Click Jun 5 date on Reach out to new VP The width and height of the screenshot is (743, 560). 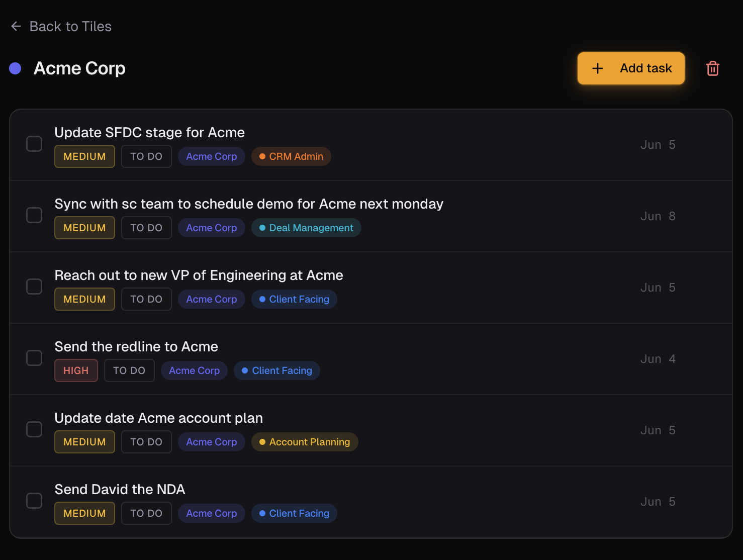point(658,288)
